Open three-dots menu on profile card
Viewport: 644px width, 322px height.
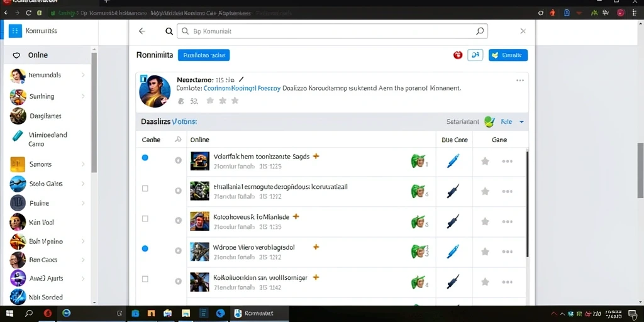(x=520, y=80)
